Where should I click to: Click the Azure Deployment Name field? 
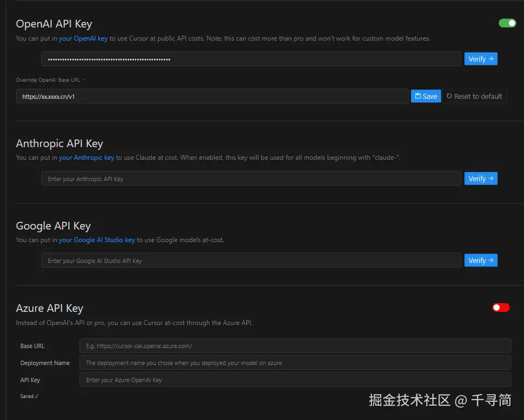[295, 363]
